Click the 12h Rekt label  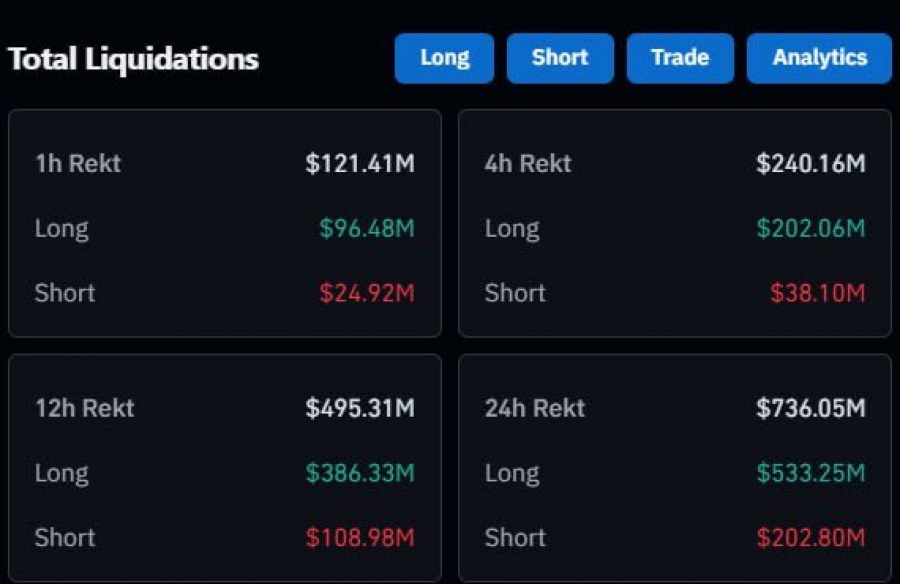84,408
